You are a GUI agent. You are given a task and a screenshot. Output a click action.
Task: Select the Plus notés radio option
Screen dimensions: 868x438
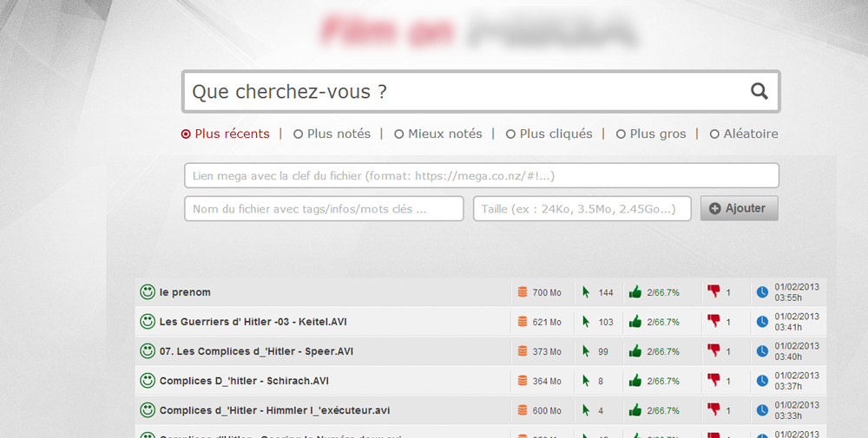point(298,134)
